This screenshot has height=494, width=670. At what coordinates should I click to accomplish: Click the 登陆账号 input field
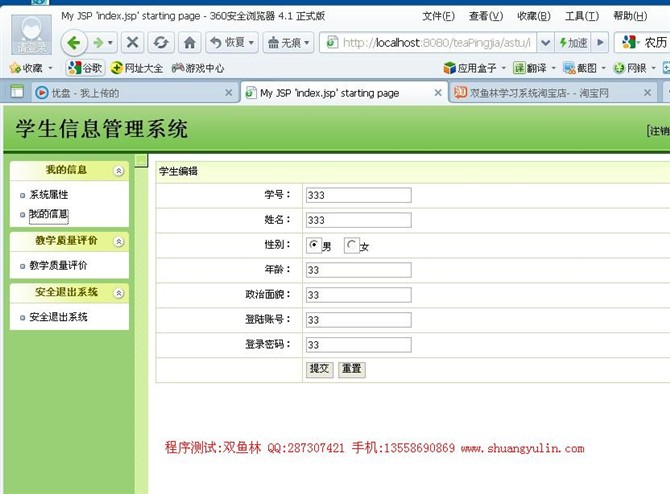coord(359,320)
